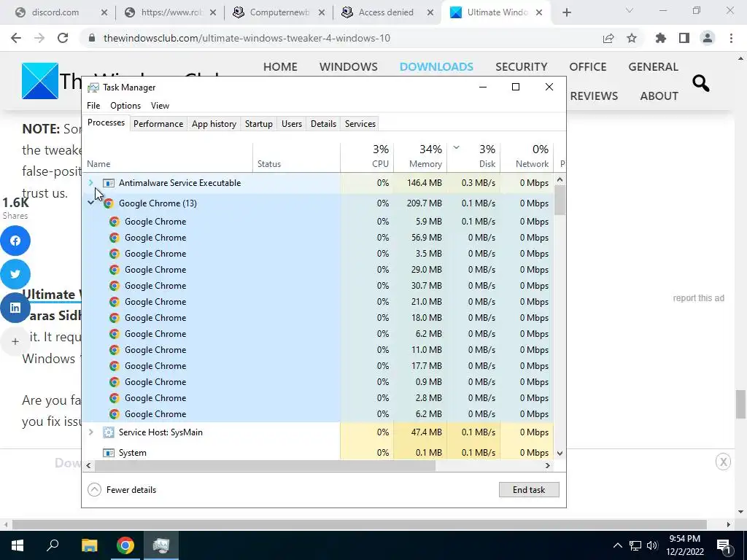Click the Chrome back arrow icon

coord(16,38)
